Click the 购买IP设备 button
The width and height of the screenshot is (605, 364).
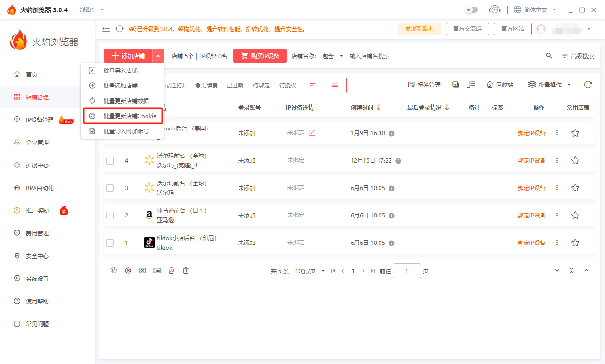tap(259, 56)
